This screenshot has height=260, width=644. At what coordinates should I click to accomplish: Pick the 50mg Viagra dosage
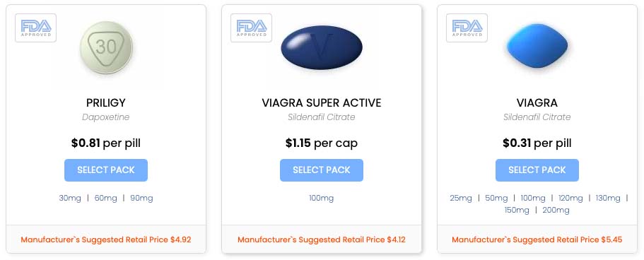(496, 199)
